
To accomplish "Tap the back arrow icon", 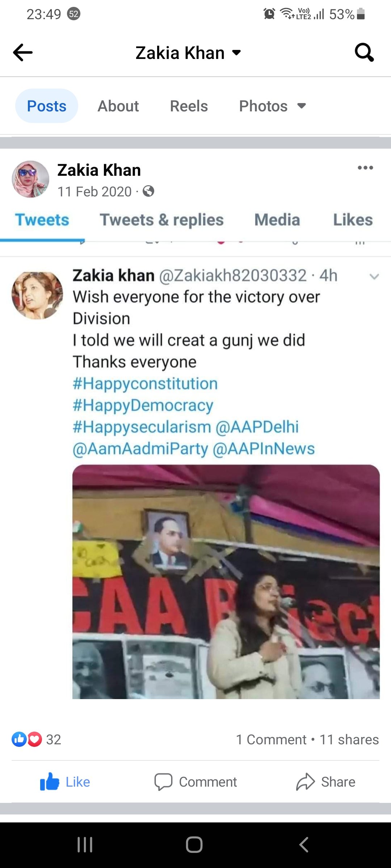I will pyautogui.click(x=23, y=53).
